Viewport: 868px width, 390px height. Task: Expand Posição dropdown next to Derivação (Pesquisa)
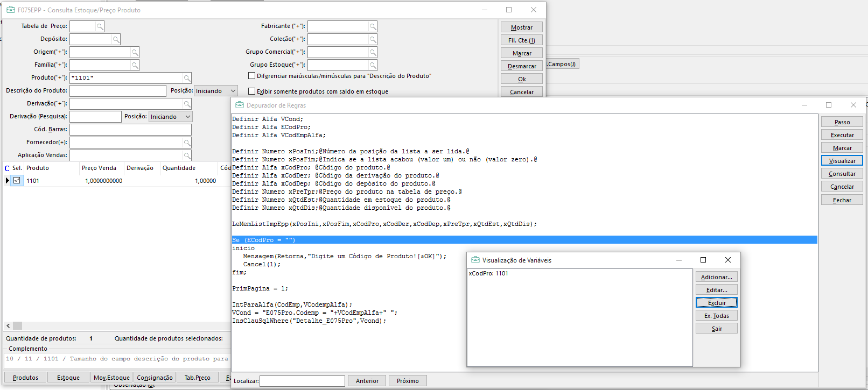(x=188, y=117)
